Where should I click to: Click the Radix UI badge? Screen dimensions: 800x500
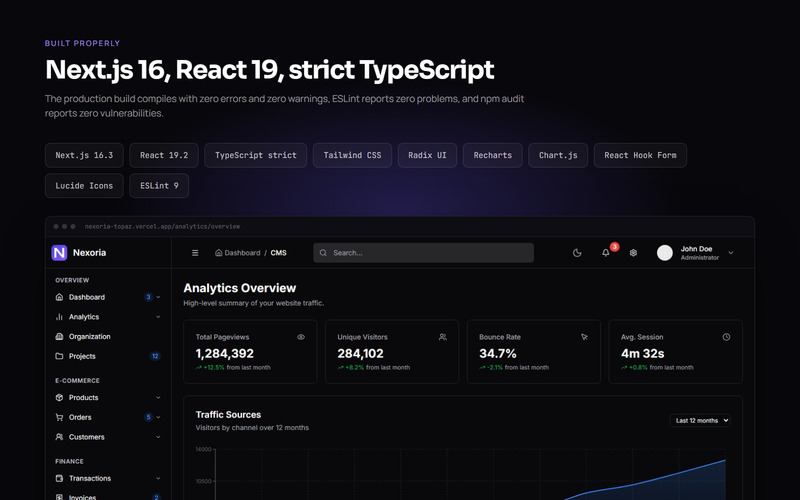pos(428,155)
